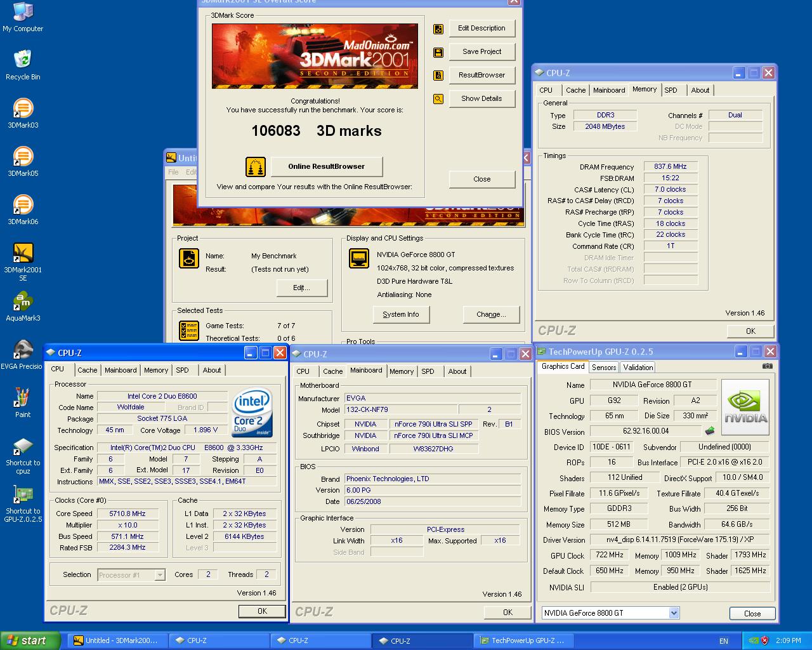Open SPD tab in CPU-Z Memory window
This screenshot has height=650, width=812.
pyautogui.click(x=671, y=90)
